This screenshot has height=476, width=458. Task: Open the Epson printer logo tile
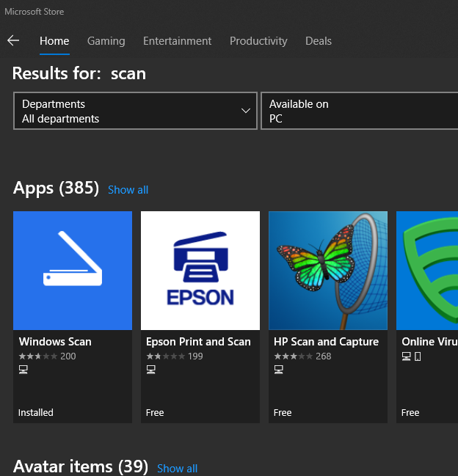(200, 271)
